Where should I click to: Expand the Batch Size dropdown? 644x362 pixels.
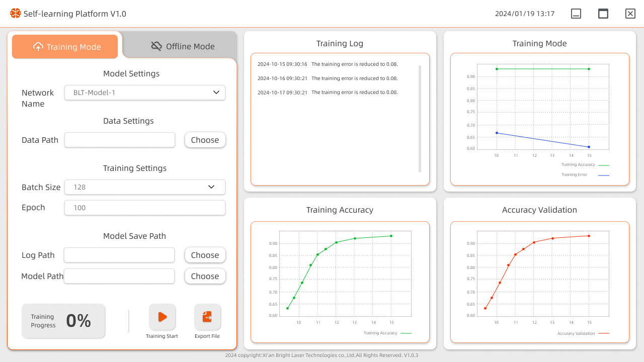click(x=145, y=187)
